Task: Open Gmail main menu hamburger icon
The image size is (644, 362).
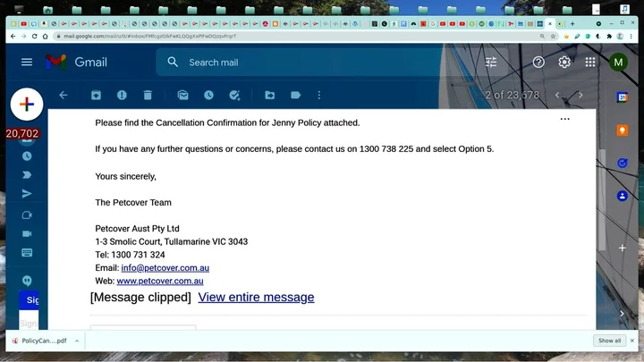Action: [x=27, y=62]
